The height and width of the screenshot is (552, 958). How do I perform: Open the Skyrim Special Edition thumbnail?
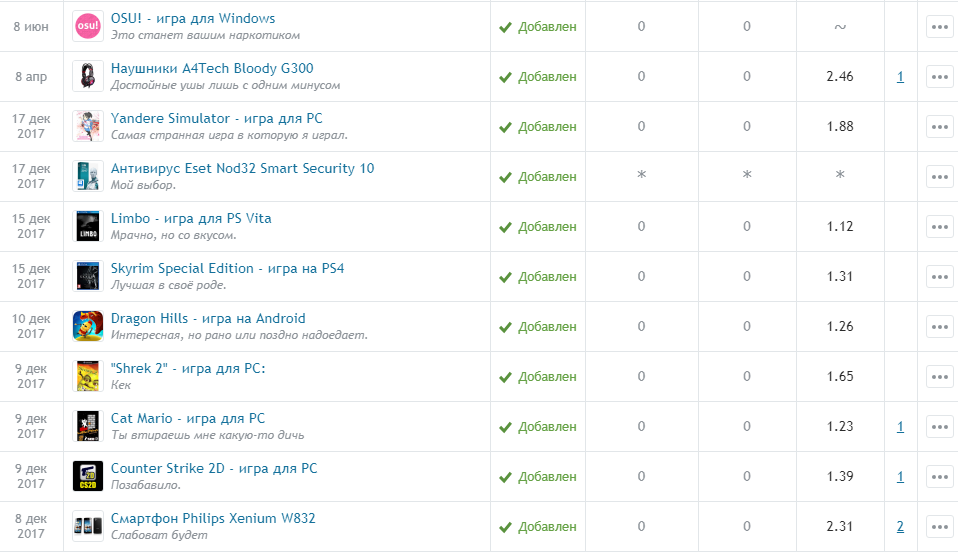[87, 276]
